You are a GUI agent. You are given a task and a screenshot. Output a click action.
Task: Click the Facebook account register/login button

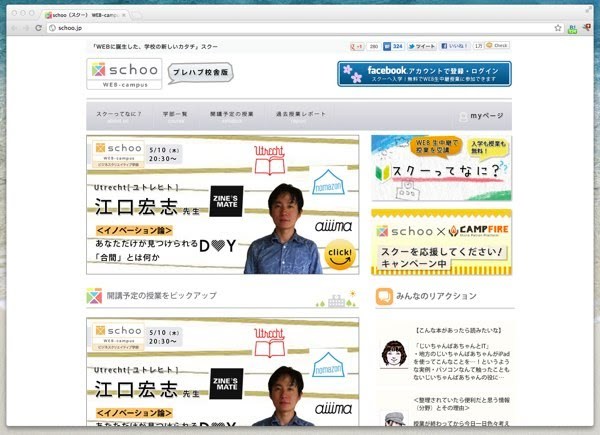click(424, 74)
